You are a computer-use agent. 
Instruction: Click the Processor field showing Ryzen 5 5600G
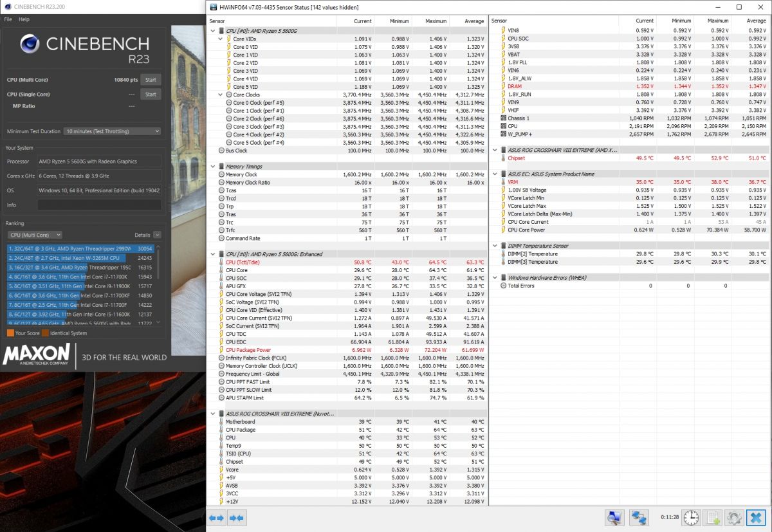99,161
